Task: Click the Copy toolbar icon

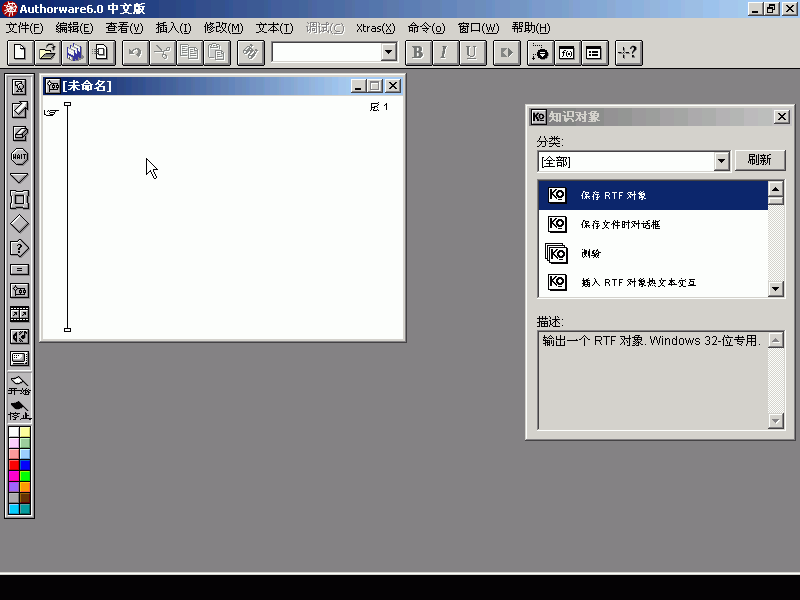Action: point(189,53)
